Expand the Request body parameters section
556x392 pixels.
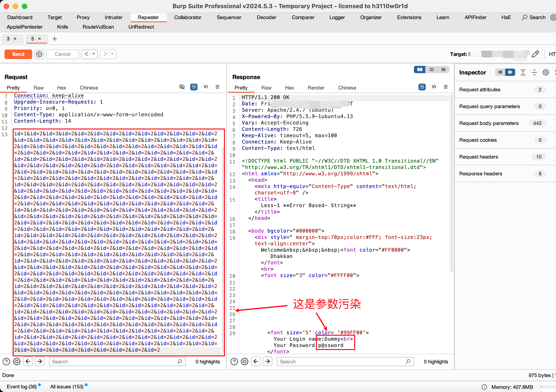point(489,123)
